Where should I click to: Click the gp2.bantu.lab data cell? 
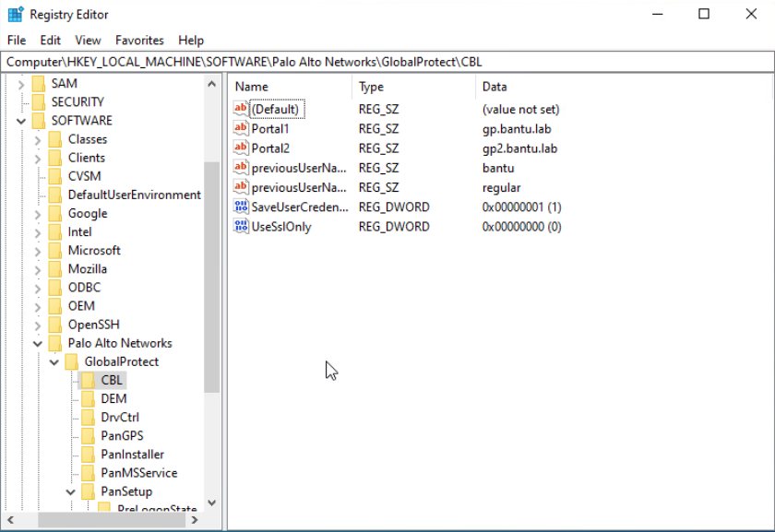click(x=519, y=148)
